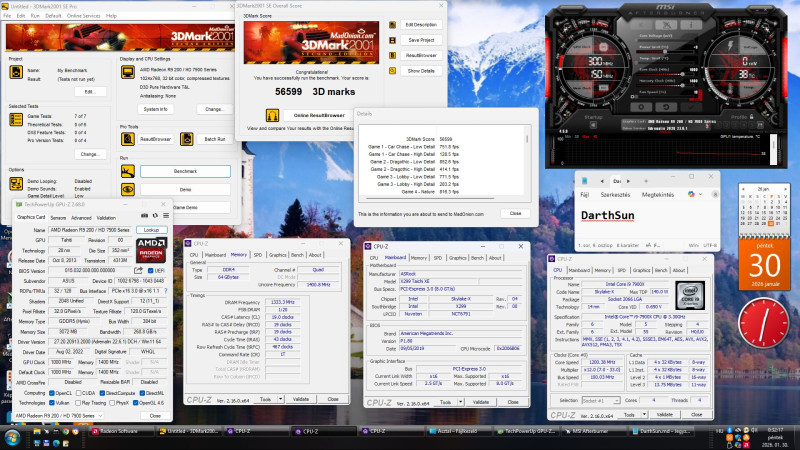The height and width of the screenshot is (450, 800).
Task: Click the Online ResultBrowser button
Action: 319,115
